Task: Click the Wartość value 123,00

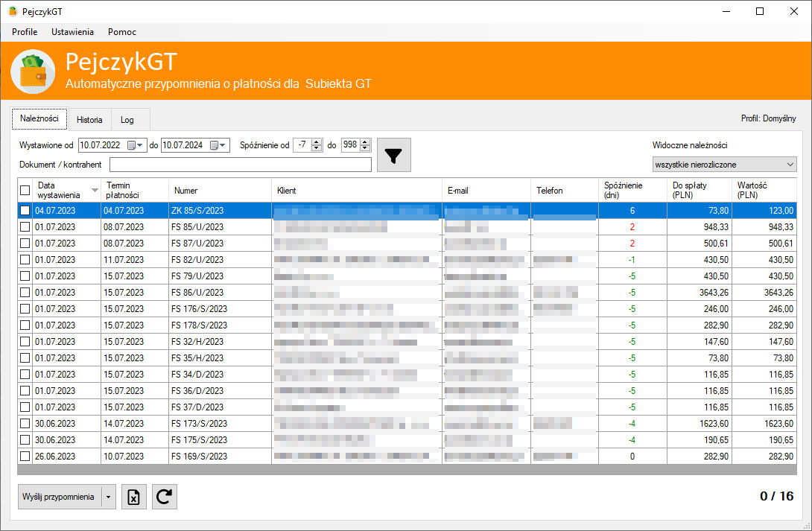Action: click(x=781, y=211)
